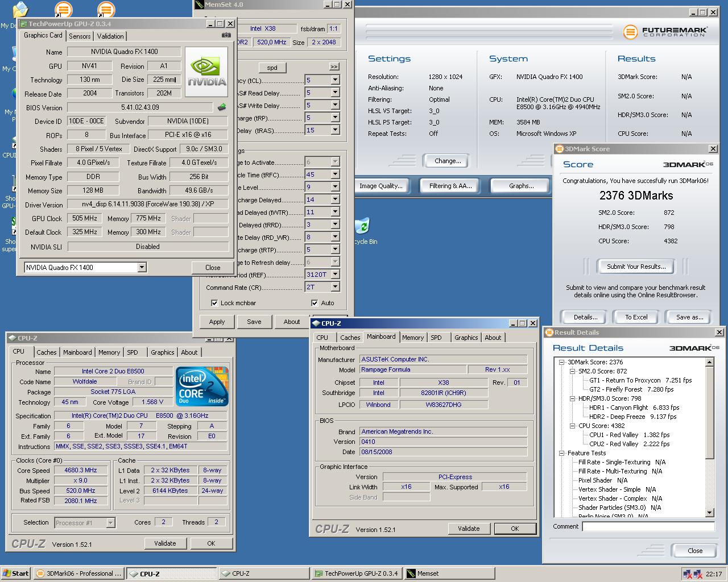728x582 pixels.
Task: Switch to 3DMark06 Professional taskbar button
Action: tap(79, 573)
